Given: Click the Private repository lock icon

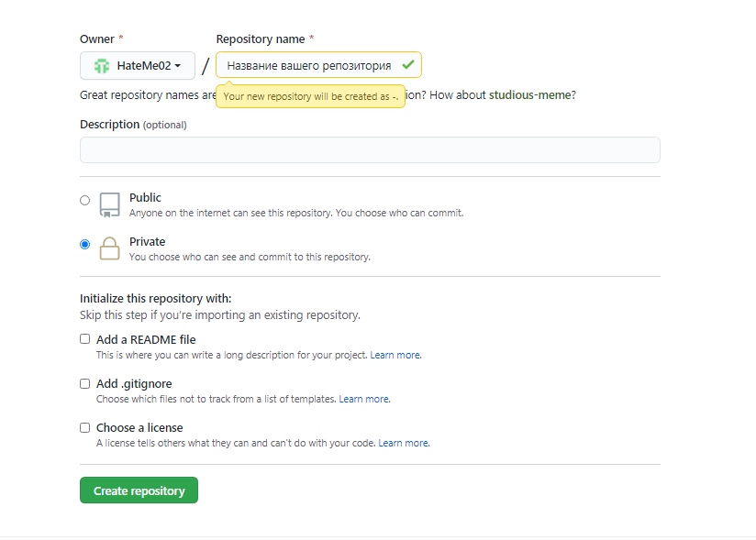Looking at the screenshot, I should pos(110,248).
